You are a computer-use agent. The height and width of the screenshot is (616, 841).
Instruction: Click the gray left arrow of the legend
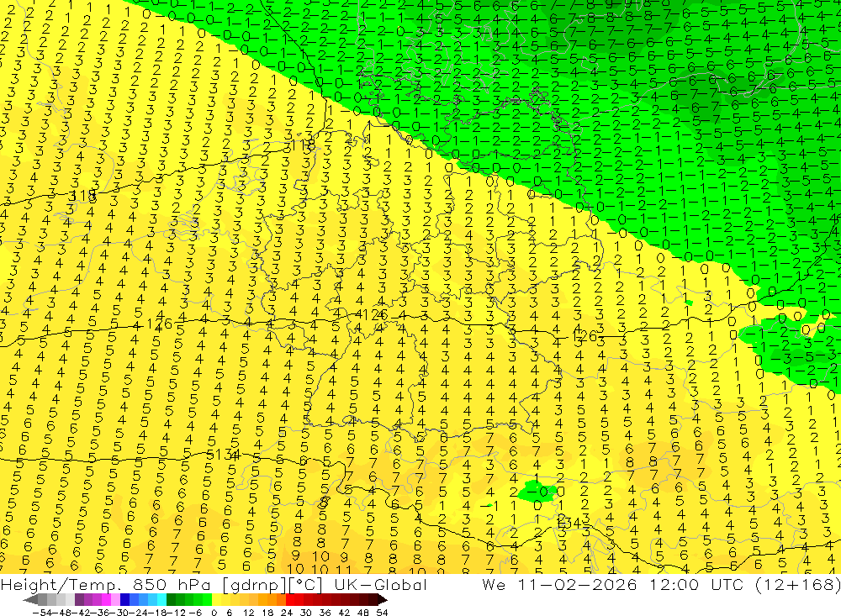31,600
